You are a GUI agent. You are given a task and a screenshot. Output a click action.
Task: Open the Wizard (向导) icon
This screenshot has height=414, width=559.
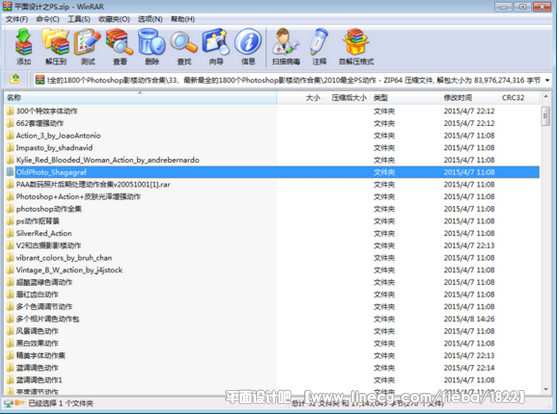click(x=216, y=42)
